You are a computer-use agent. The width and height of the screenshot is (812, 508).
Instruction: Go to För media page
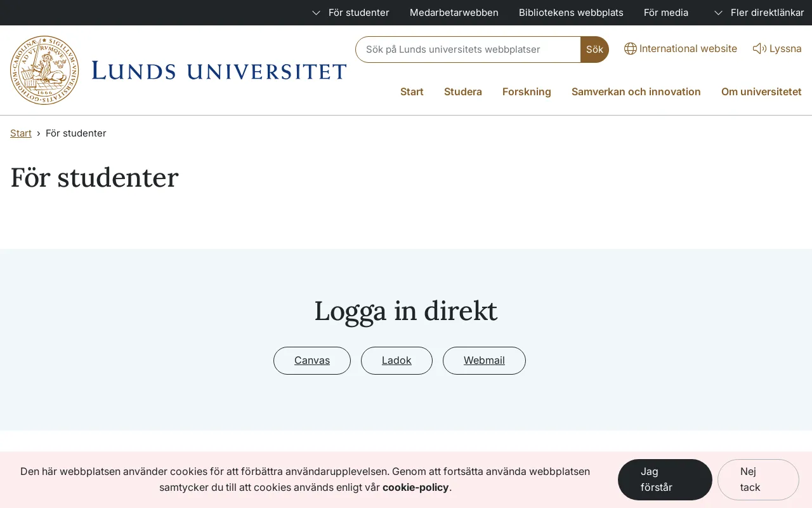click(666, 13)
